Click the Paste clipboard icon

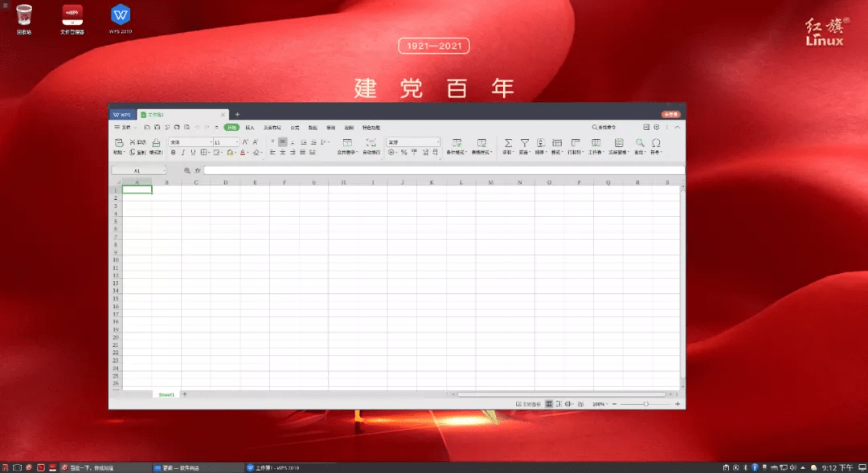(x=118, y=143)
